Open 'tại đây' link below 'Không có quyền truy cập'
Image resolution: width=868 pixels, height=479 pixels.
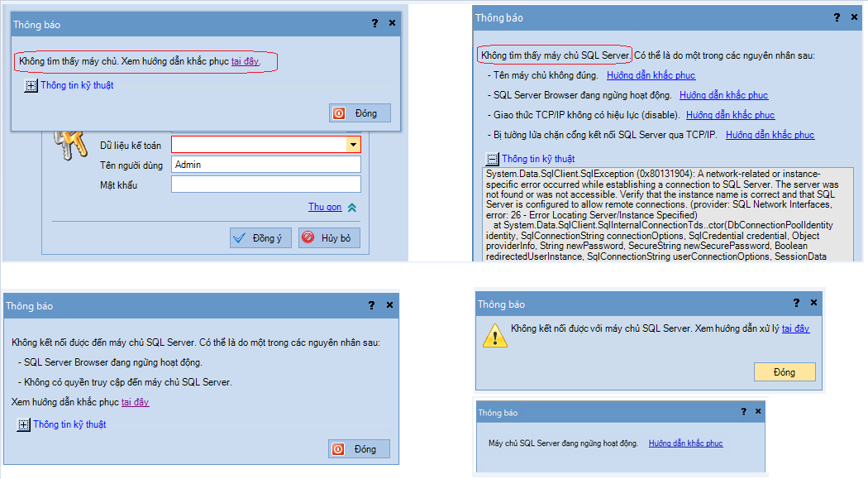[x=135, y=402]
